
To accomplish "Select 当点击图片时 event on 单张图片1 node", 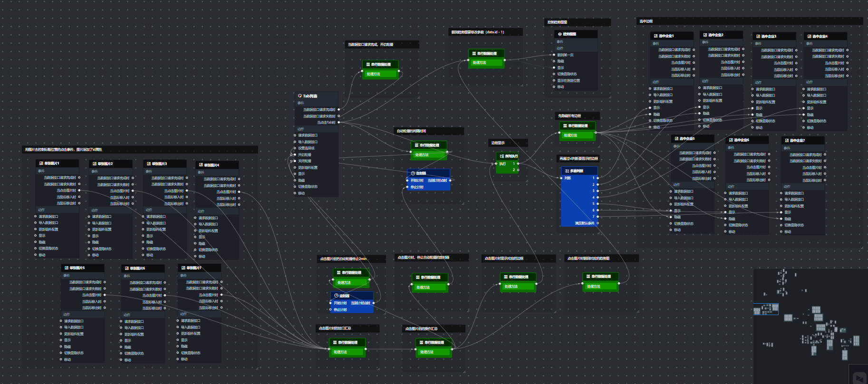I will (x=66, y=191).
